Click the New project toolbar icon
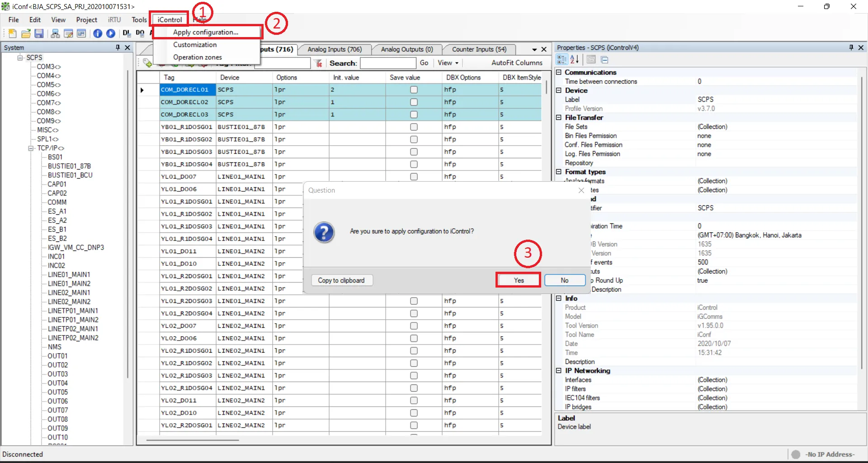868x463 pixels. (x=13, y=33)
